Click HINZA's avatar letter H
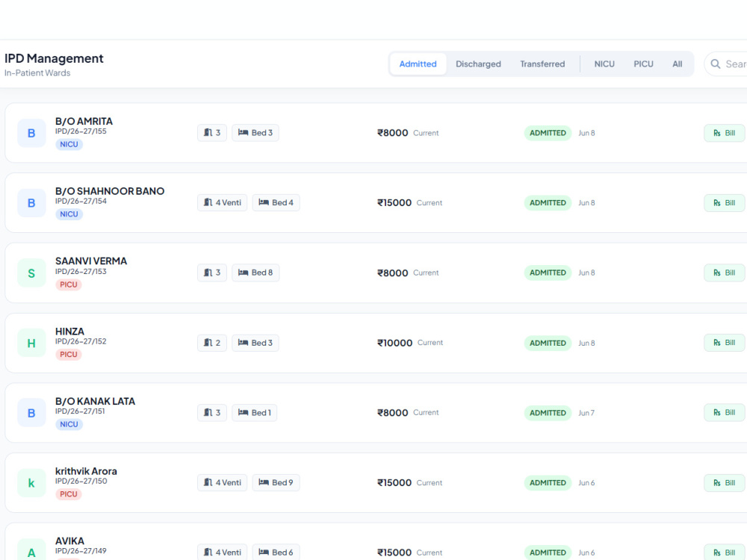This screenshot has width=747, height=560. (31, 343)
